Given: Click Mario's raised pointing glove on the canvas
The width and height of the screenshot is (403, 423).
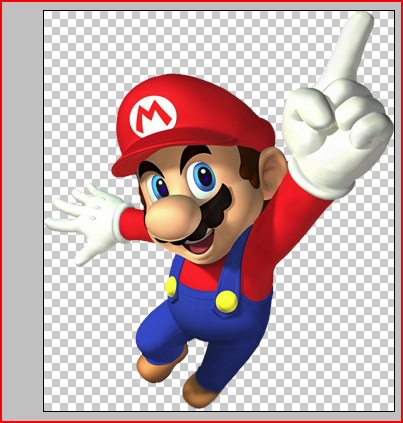Looking at the screenshot, I should (x=338, y=107).
